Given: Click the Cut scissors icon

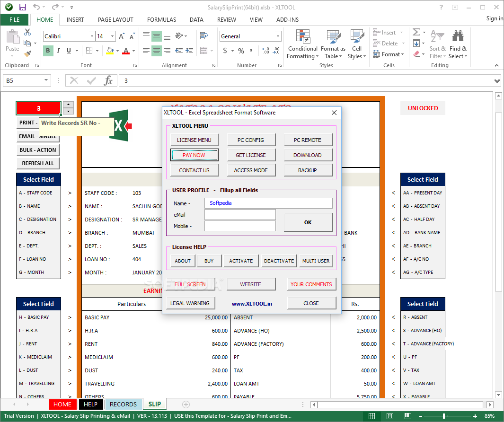Looking at the screenshot, I should click(x=27, y=32).
